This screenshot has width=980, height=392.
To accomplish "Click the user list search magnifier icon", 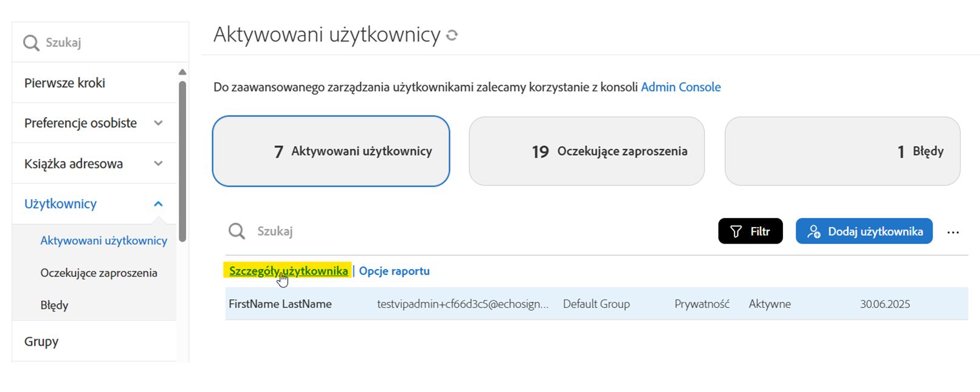I will pyautogui.click(x=236, y=231).
